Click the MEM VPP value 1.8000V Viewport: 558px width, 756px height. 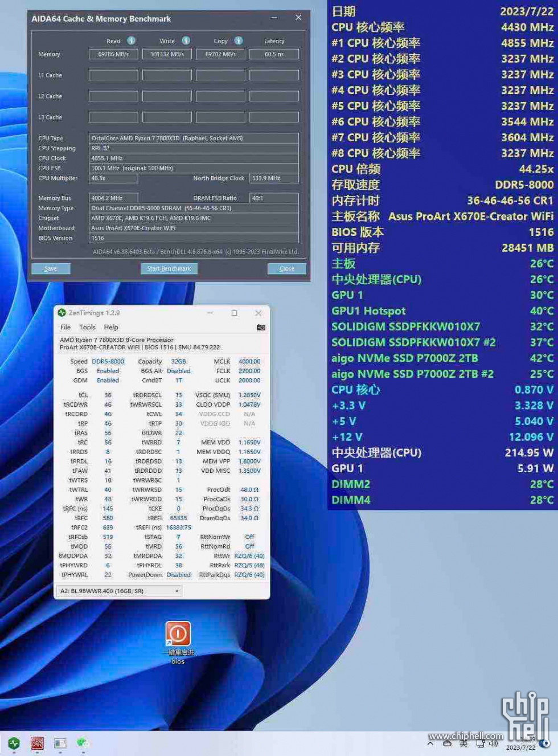pyautogui.click(x=249, y=461)
